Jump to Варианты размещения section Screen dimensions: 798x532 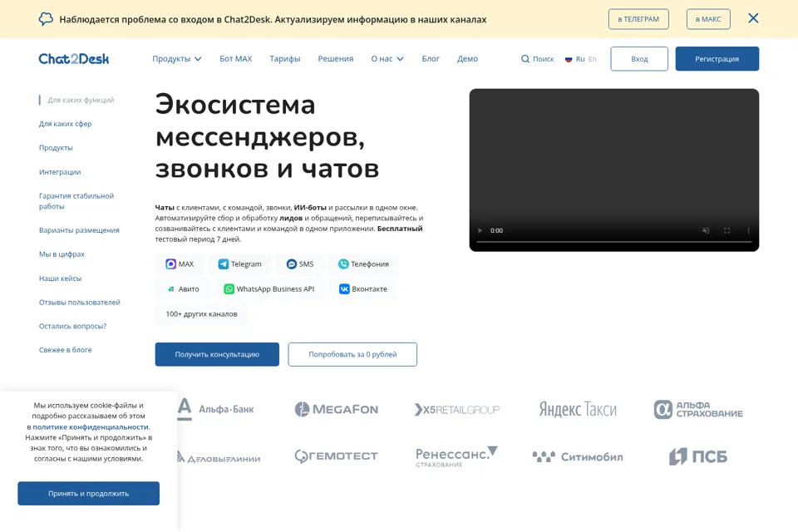(79, 230)
